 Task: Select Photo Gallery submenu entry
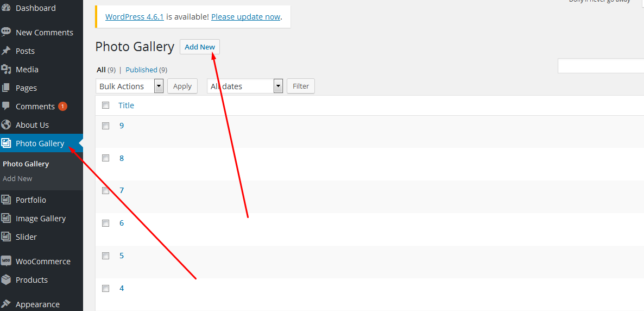26,164
